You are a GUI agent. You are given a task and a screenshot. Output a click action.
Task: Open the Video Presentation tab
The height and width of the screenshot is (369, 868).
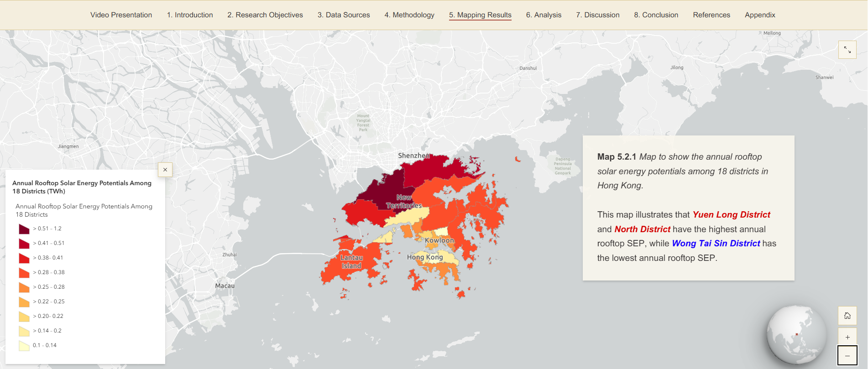click(121, 15)
